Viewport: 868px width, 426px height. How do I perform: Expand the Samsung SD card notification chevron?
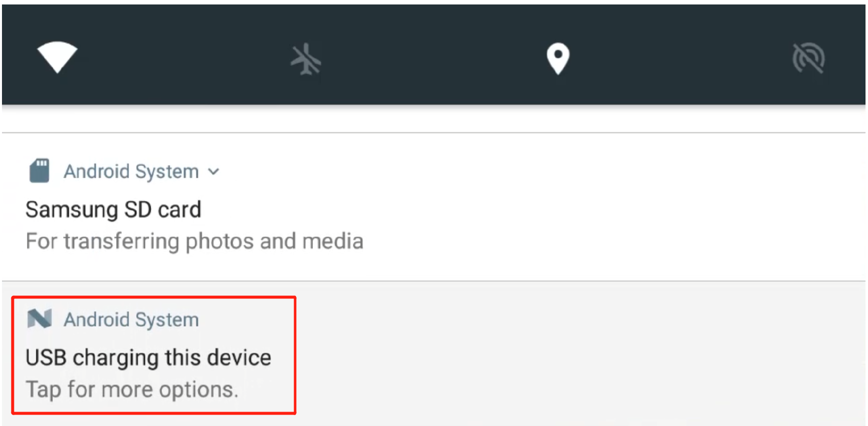click(x=214, y=172)
